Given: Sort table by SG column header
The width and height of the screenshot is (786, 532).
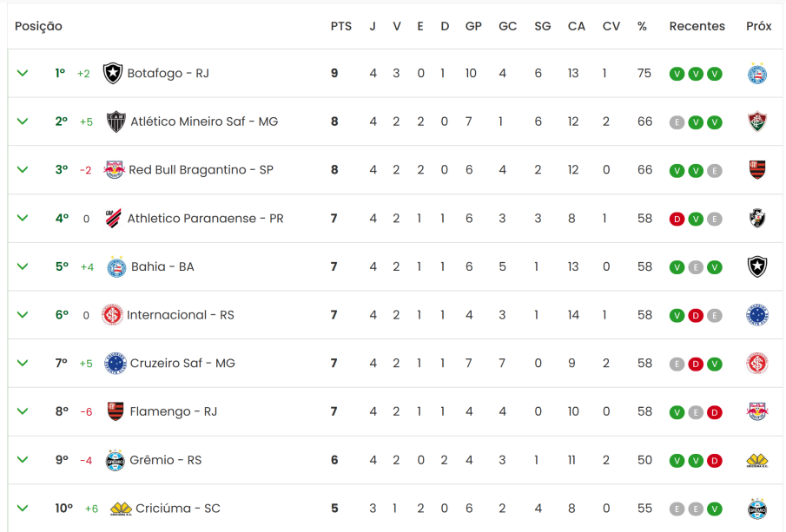Looking at the screenshot, I should pos(542,26).
